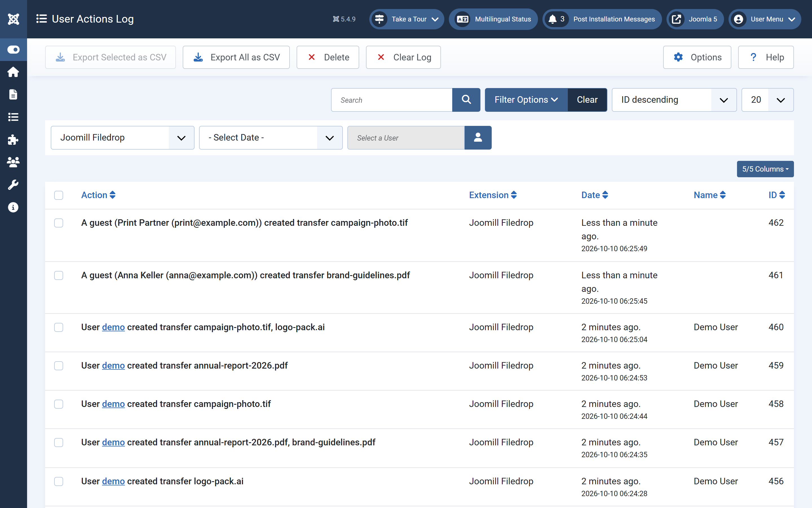
Task: Open the Home Dashboard sidebar icon
Action: coord(14,72)
